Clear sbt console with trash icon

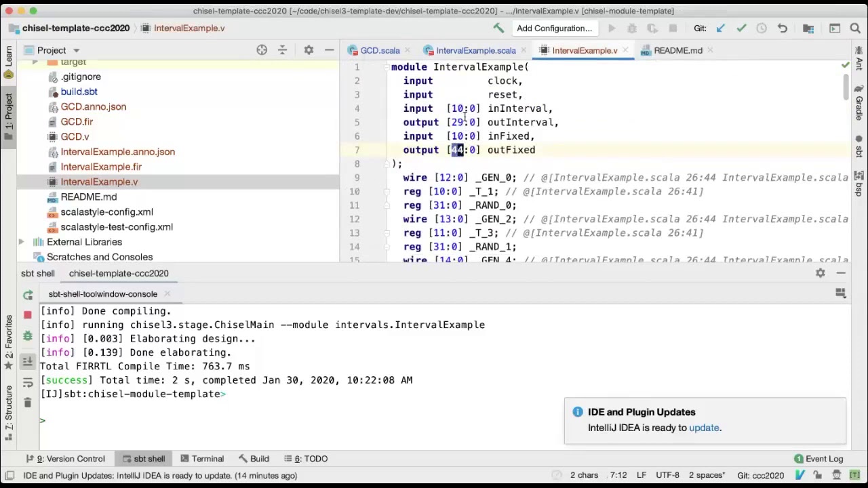pyautogui.click(x=28, y=403)
